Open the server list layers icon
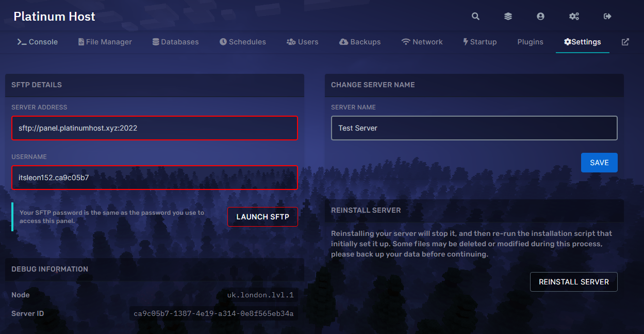644x334 pixels. [508, 17]
